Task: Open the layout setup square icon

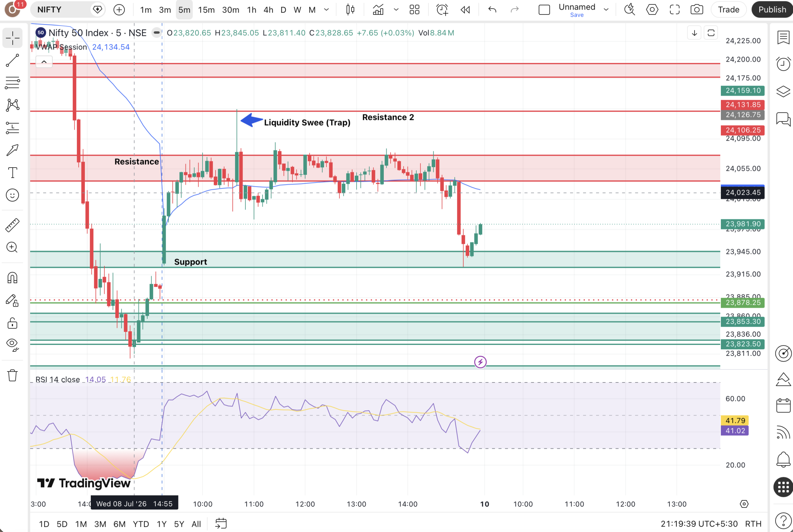Action: click(544, 10)
